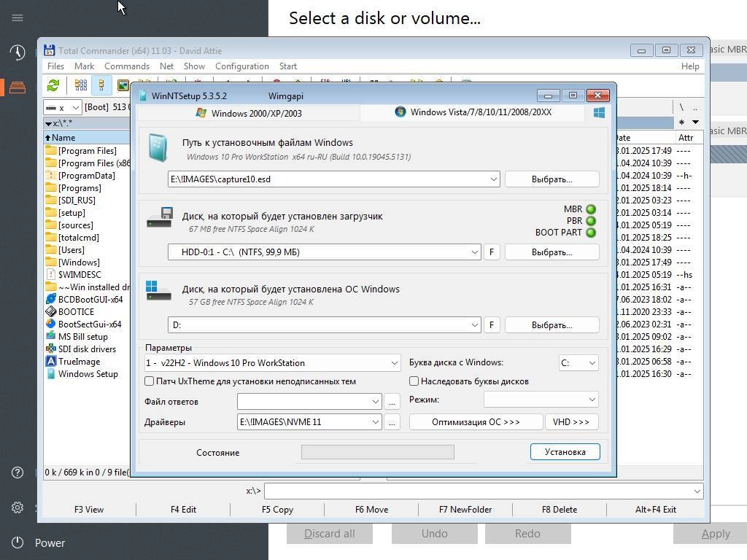
Task: Sort by the Name column header
Action: click(x=86, y=138)
